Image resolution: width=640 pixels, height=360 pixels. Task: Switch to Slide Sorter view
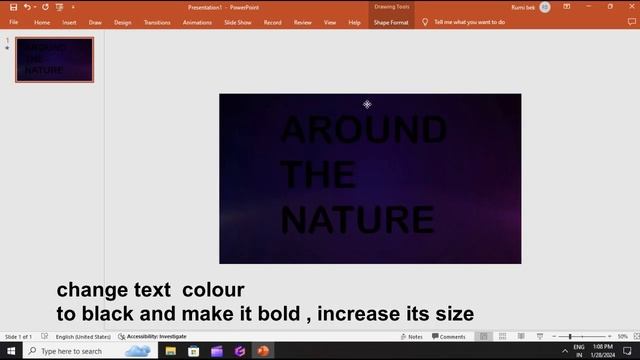coord(502,336)
